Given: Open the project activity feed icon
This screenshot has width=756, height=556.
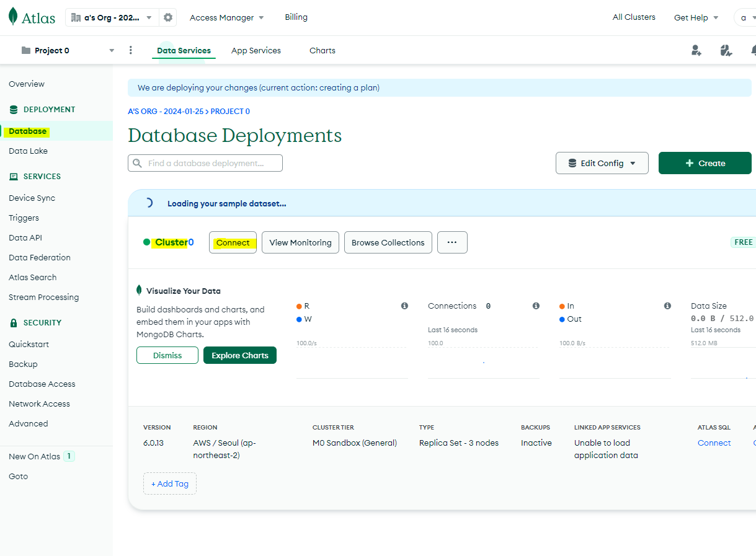Looking at the screenshot, I should [726, 50].
